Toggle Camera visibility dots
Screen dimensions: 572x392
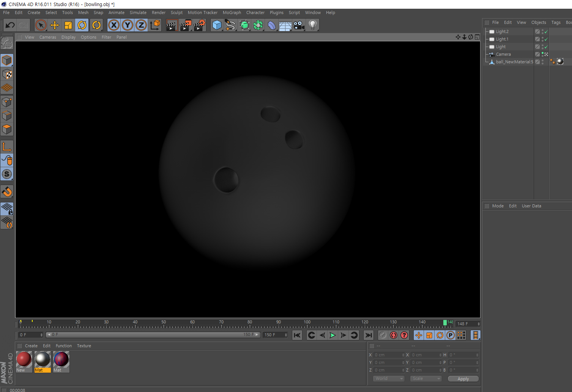[x=542, y=54]
